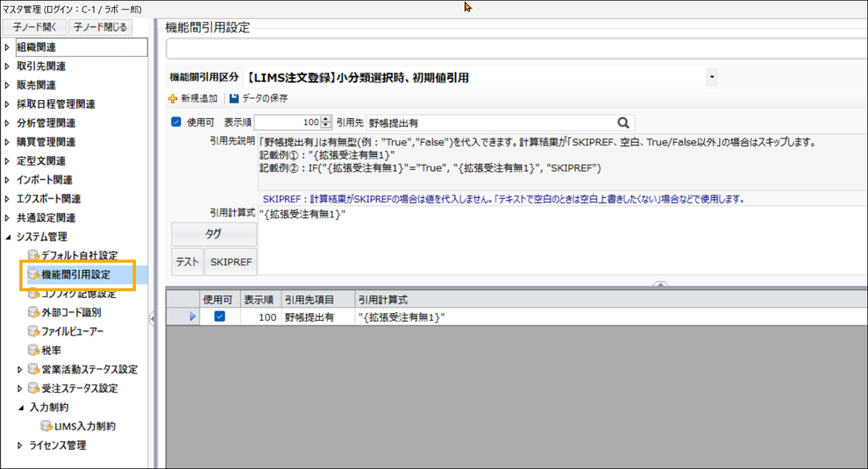The height and width of the screenshot is (469, 868).
Task: Click database icon of ファイルビューアー
Action: point(34,331)
